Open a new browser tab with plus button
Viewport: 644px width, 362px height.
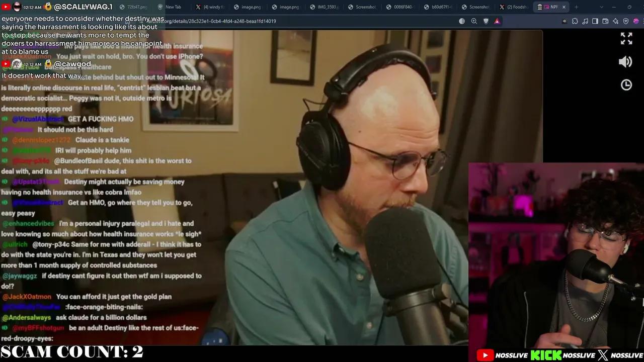(x=576, y=7)
